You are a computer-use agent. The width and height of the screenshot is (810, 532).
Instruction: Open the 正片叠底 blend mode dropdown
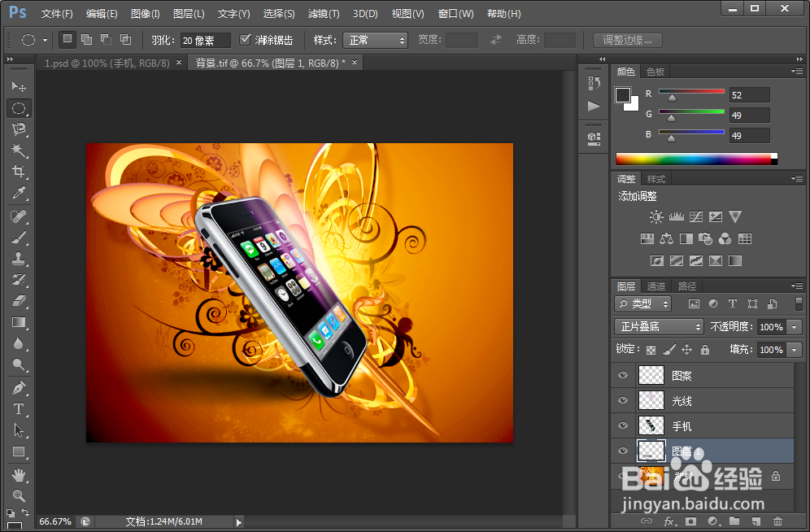coord(659,327)
